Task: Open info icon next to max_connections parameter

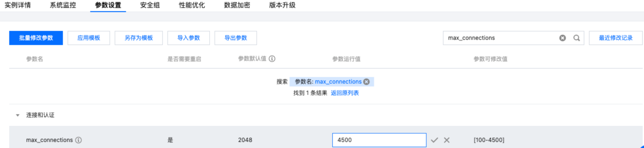Action: coord(78,140)
